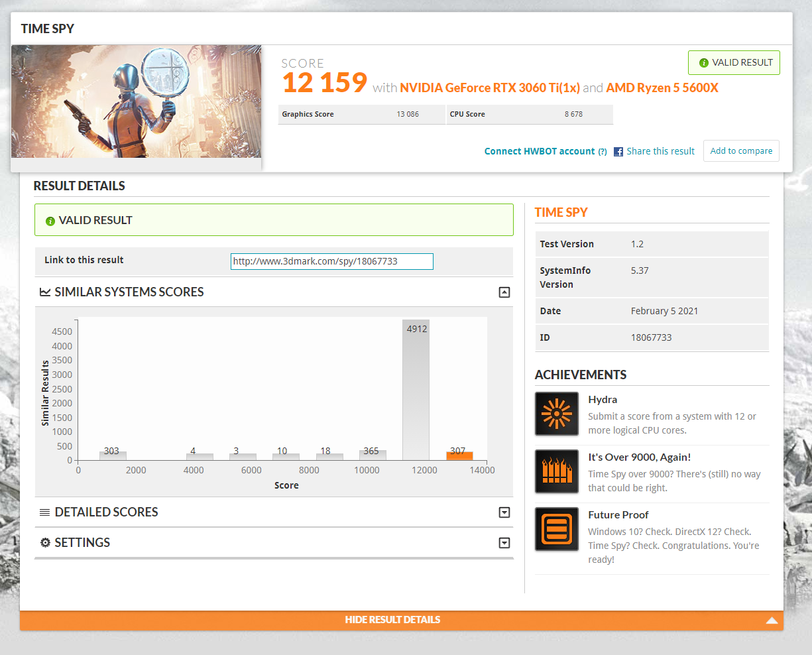Screen dimensions: 812x655
Task: Click the Time Spy page title
Action: click(48, 29)
